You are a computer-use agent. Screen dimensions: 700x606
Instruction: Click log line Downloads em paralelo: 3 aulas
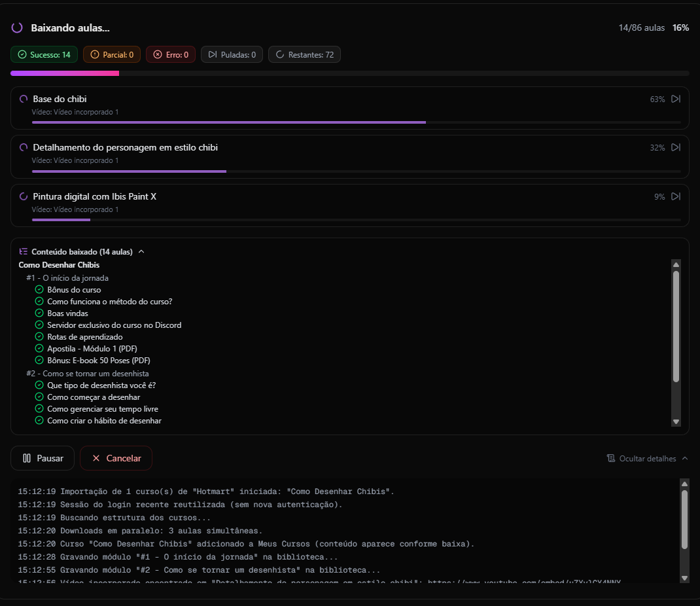[140, 531]
